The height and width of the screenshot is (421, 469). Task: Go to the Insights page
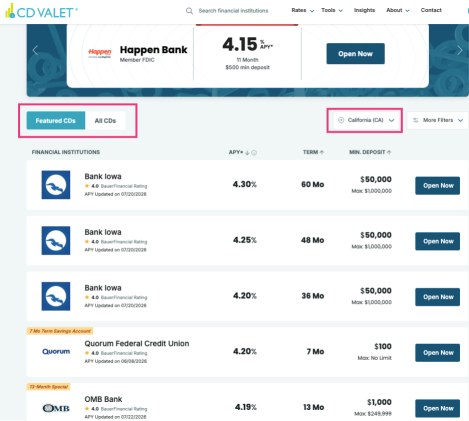click(x=364, y=10)
